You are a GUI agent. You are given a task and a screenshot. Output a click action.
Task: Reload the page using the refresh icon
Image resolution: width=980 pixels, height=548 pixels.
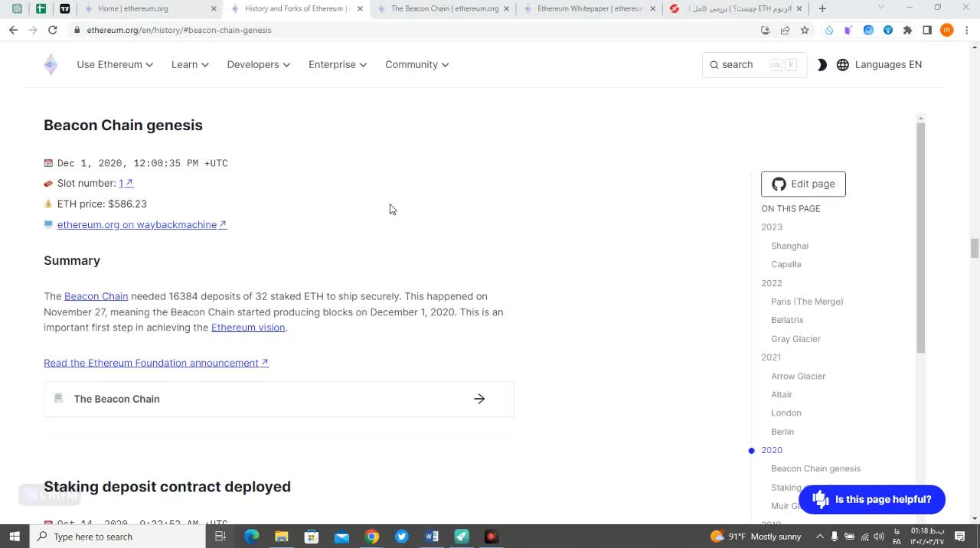52,30
